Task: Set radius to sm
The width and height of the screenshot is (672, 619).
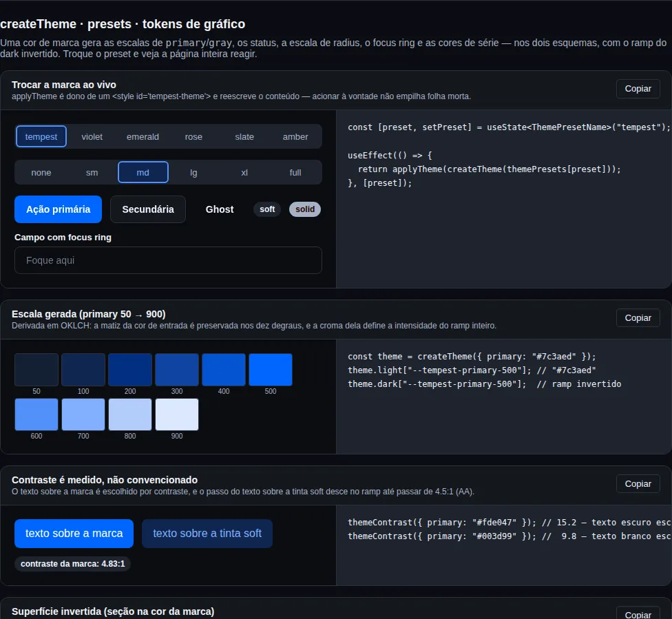Action: (92, 172)
